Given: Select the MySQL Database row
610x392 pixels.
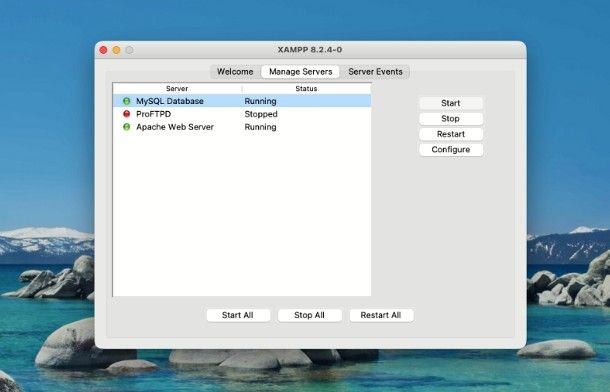Looking at the screenshot, I should click(x=242, y=101).
